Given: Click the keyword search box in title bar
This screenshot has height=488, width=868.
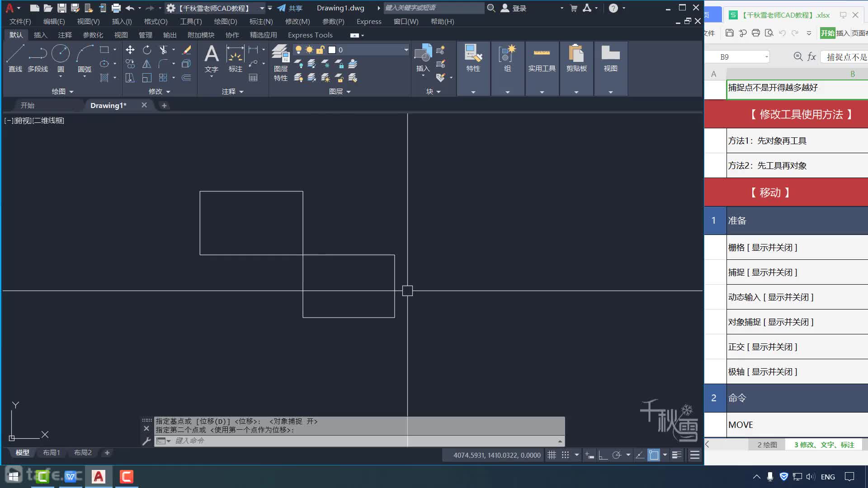Looking at the screenshot, I should (x=433, y=8).
